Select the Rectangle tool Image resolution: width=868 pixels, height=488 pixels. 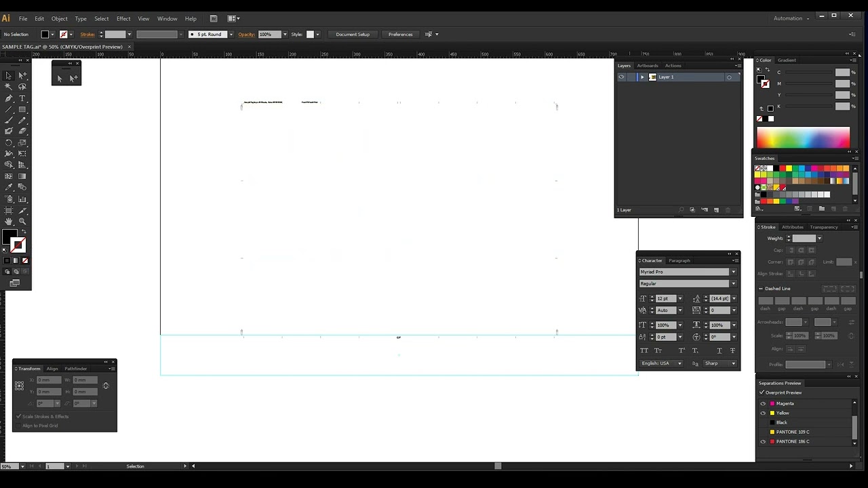point(22,109)
